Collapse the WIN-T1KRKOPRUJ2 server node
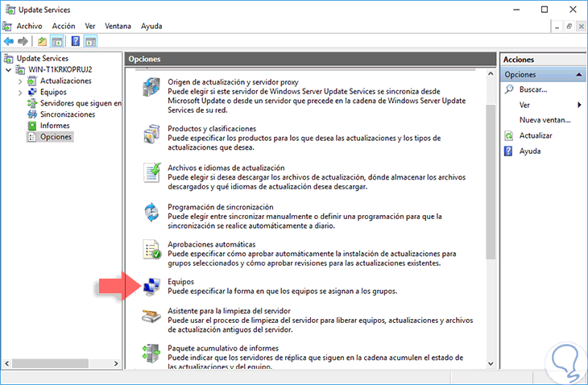The height and width of the screenshot is (385, 588). [x=8, y=70]
